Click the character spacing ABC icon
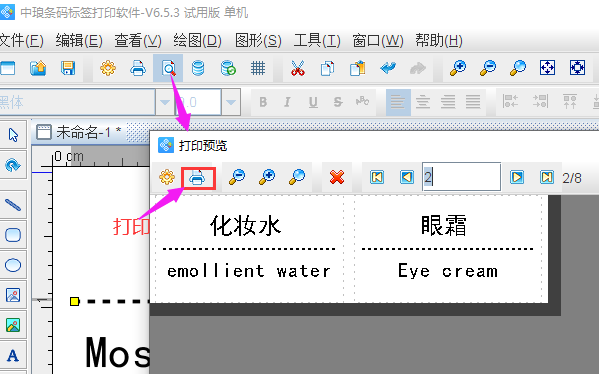The image size is (599, 374). pyautogui.click(x=362, y=102)
